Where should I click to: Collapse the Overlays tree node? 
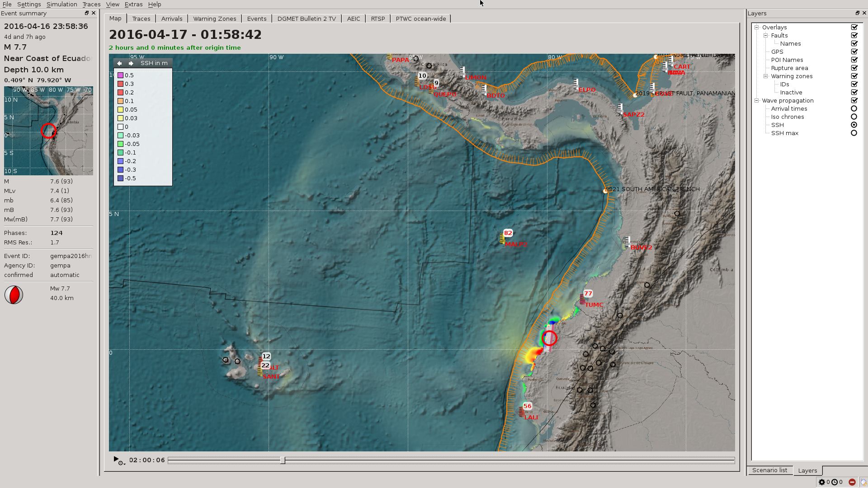(x=757, y=28)
